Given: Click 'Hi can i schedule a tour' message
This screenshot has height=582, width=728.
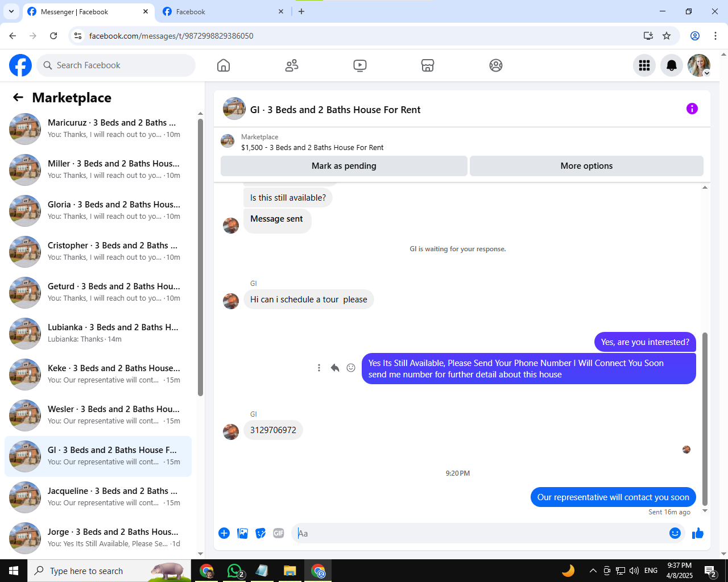Looking at the screenshot, I should [x=309, y=300].
